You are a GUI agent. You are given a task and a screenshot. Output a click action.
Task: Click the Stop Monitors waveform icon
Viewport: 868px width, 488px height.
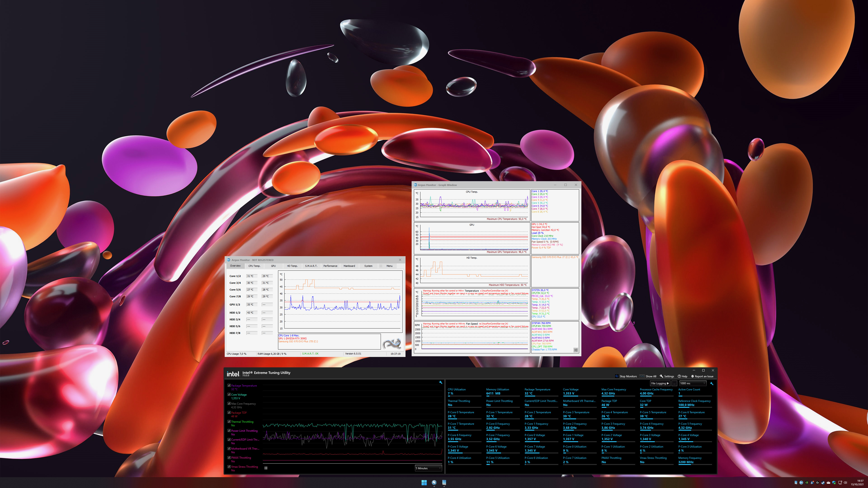[x=617, y=376]
